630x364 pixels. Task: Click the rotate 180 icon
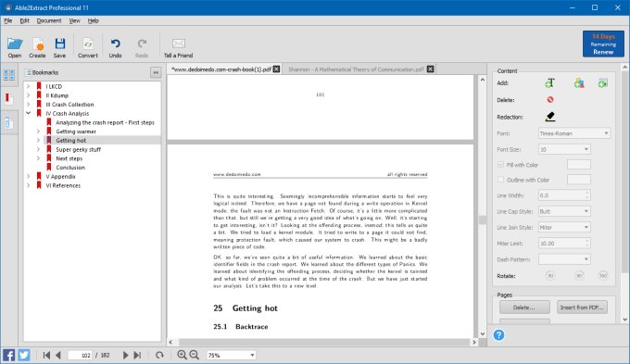click(x=603, y=276)
